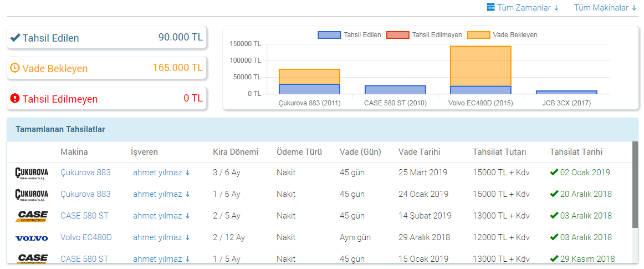Viewport: 644px width, 269px height.
Task: Click the Aynı gün cell
Action: point(355,237)
